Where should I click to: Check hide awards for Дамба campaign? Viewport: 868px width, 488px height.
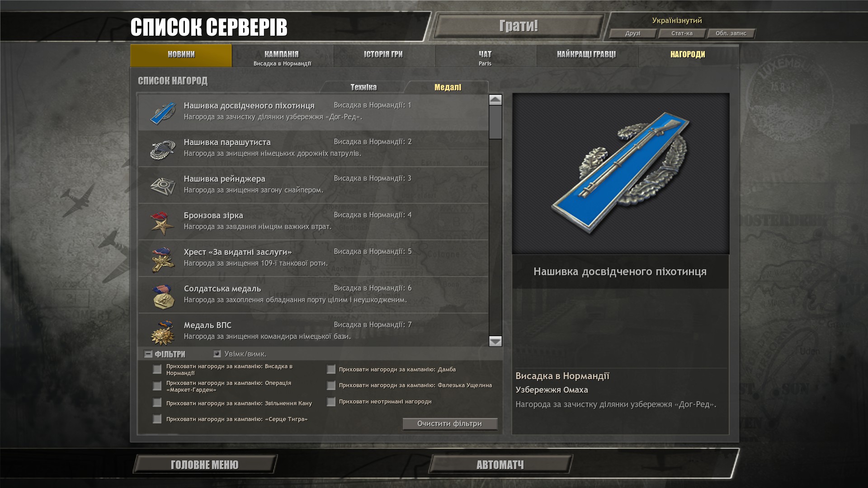pos(331,370)
